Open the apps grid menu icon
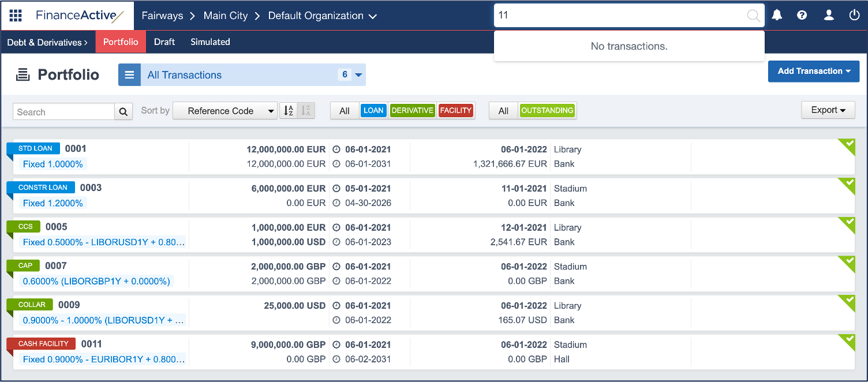The width and height of the screenshot is (868, 382). [x=16, y=16]
